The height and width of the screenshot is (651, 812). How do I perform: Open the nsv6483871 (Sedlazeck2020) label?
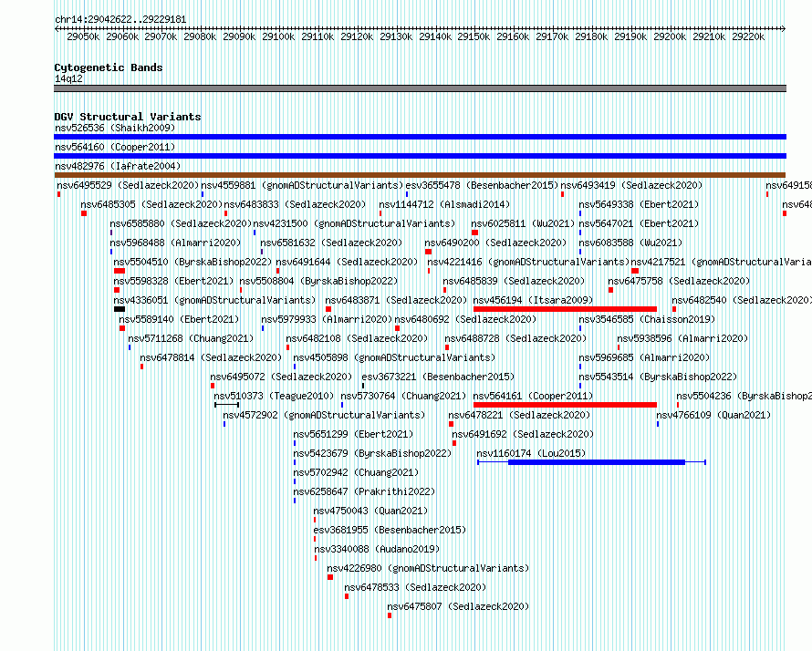click(x=396, y=300)
